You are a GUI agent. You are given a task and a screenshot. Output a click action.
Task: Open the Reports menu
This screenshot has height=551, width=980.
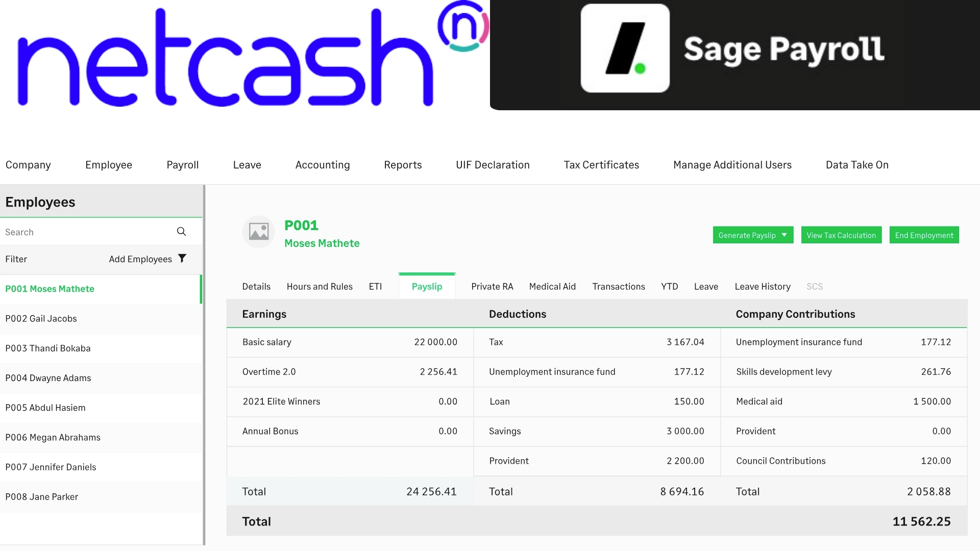pyautogui.click(x=403, y=164)
